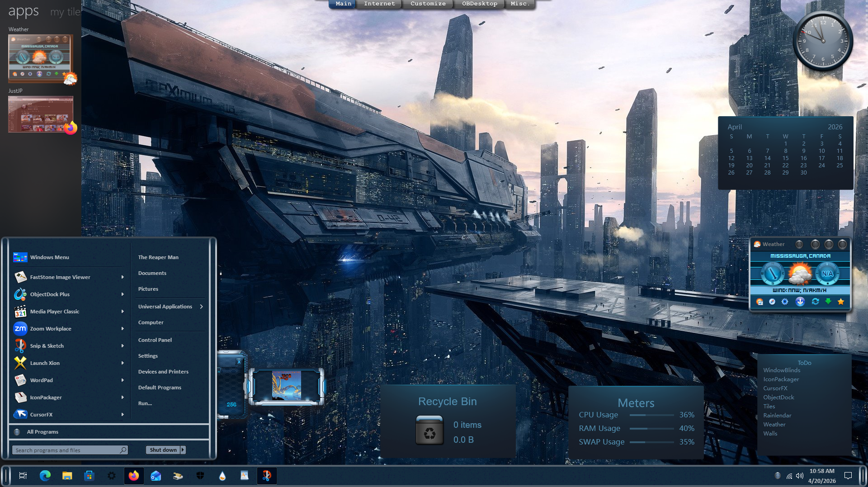868x487 pixels.
Task: Click the compass icon in Weather widget toolbar
Action: (772, 302)
